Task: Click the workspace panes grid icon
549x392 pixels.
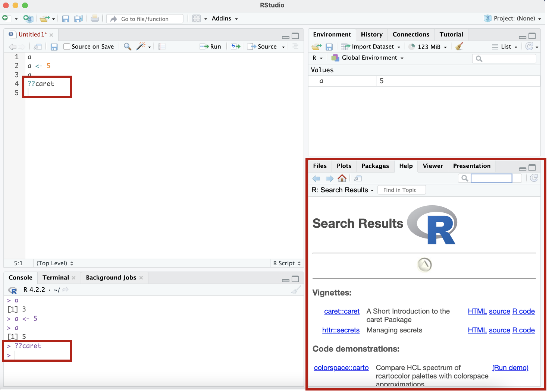Action: (x=197, y=19)
